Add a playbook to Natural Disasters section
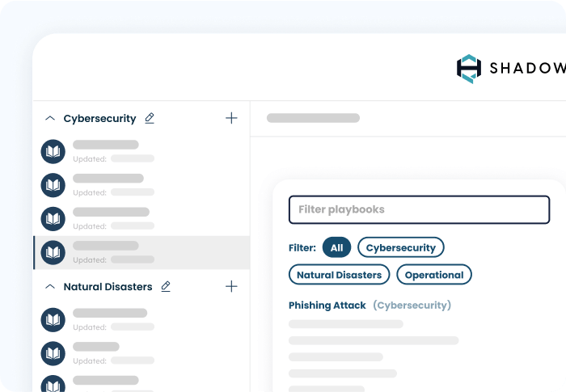 point(231,286)
